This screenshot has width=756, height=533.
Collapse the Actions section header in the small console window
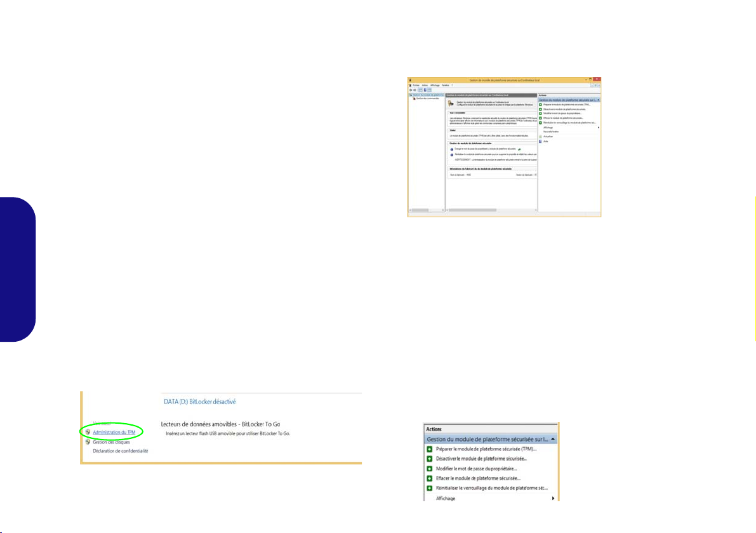click(x=599, y=100)
